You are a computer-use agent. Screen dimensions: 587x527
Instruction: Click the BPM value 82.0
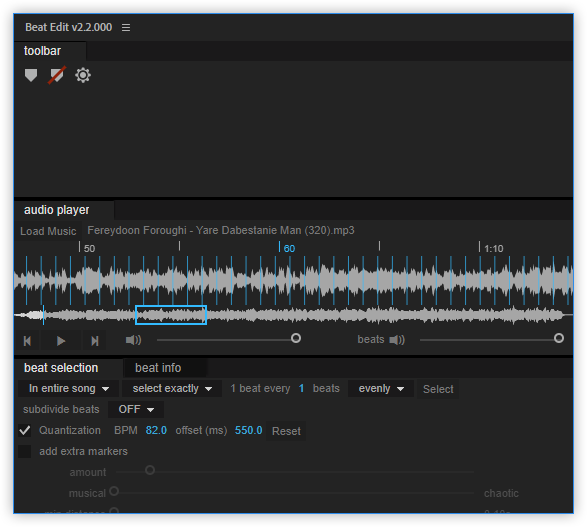pyautogui.click(x=156, y=430)
